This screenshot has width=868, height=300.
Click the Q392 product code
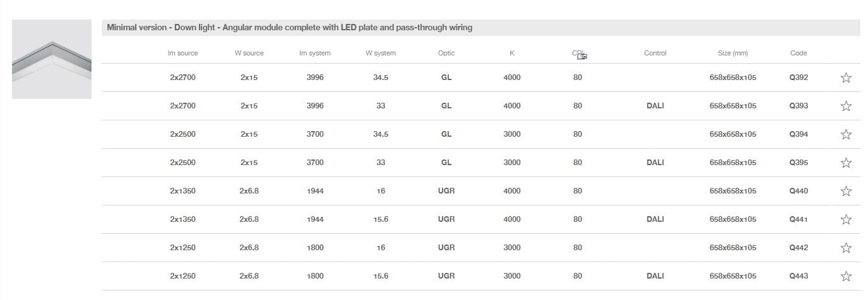799,78
